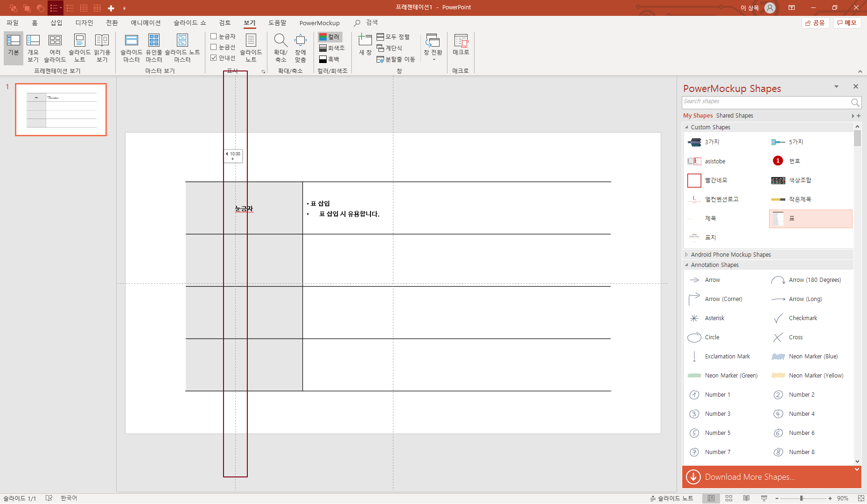Image resolution: width=867 pixels, height=504 pixels.
Task: Select slide 1 thumbnail
Action: pos(61,110)
